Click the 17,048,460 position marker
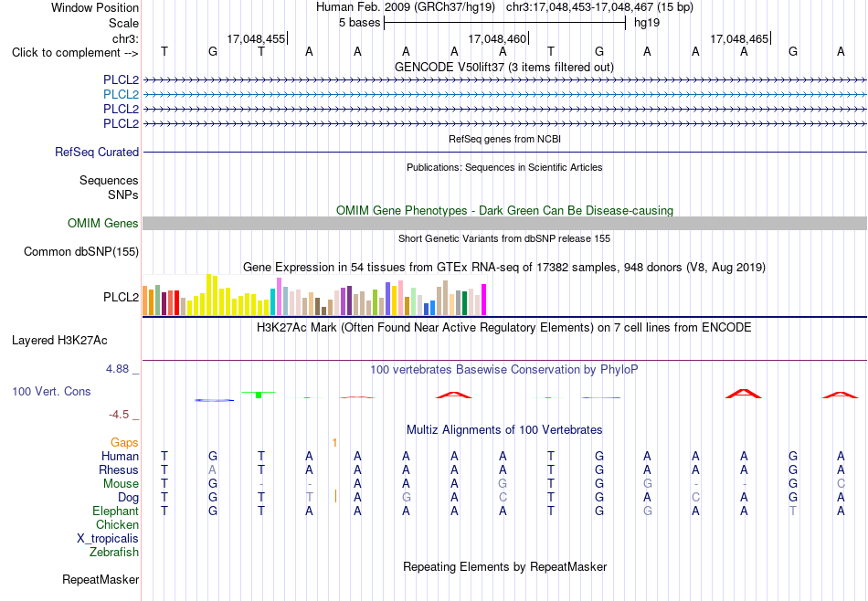The image size is (868, 601). tap(497, 38)
